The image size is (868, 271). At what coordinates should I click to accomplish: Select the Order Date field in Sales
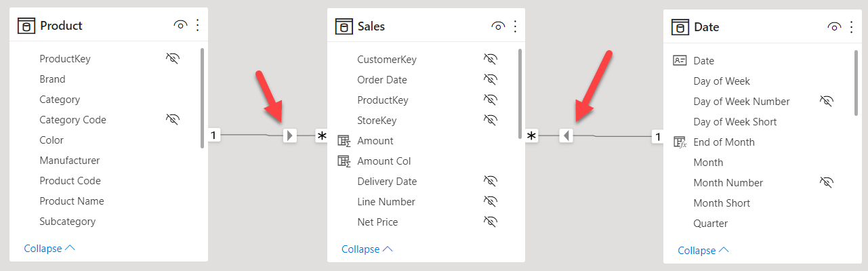tap(382, 80)
